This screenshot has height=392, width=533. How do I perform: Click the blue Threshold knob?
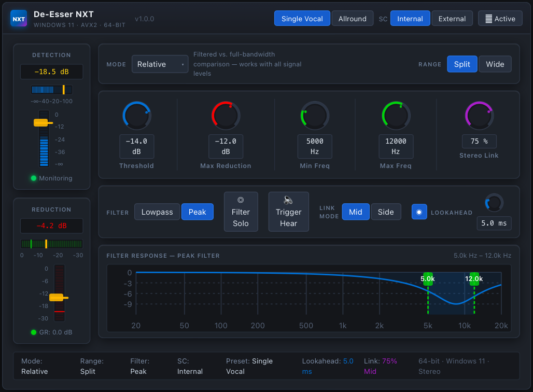coord(137,115)
